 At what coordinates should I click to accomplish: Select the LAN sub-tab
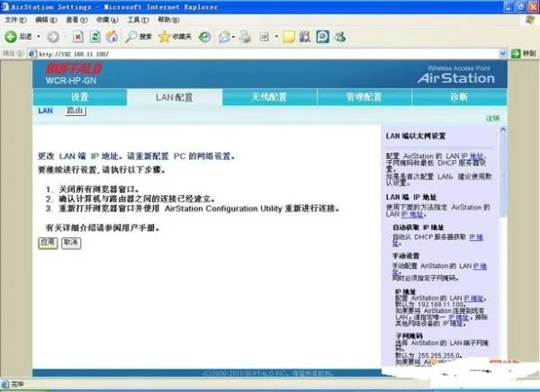46,111
